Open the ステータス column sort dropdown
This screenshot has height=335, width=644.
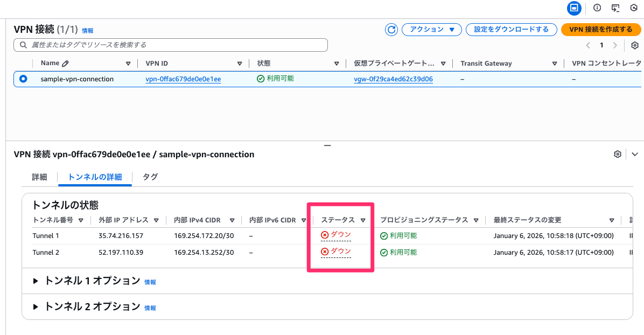click(363, 220)
